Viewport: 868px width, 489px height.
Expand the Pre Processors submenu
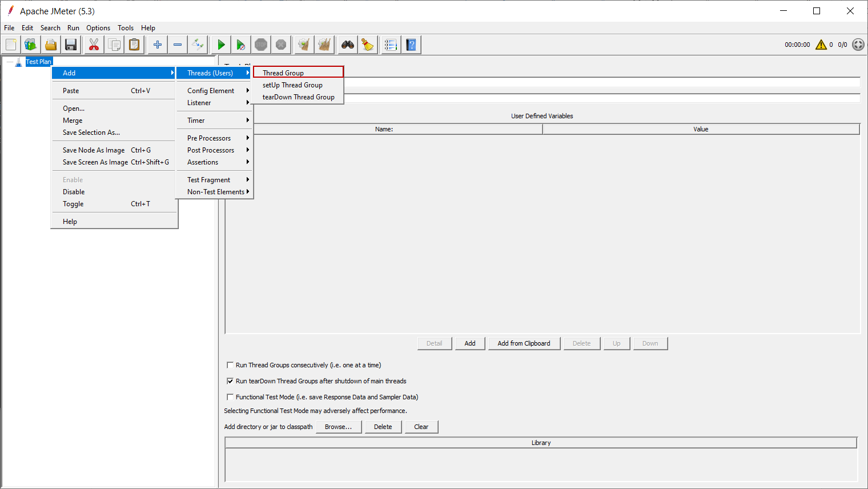click(215, 138)
